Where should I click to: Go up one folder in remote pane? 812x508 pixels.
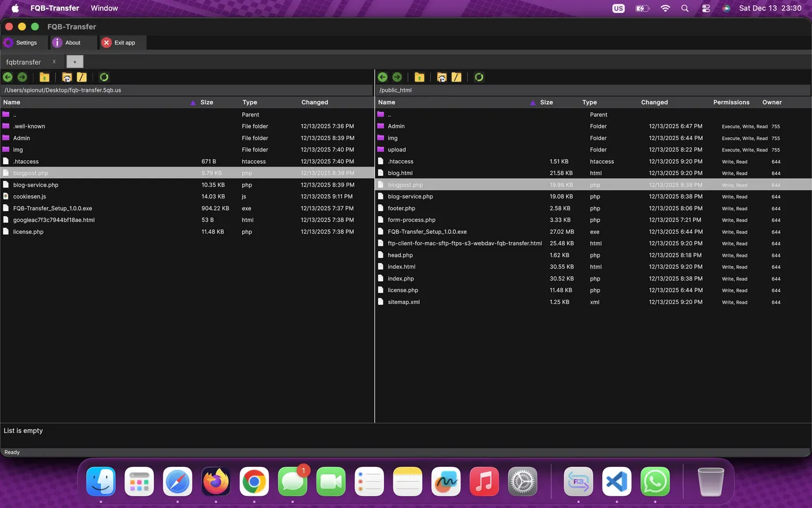pyautogui.click(x=419, y=77)
